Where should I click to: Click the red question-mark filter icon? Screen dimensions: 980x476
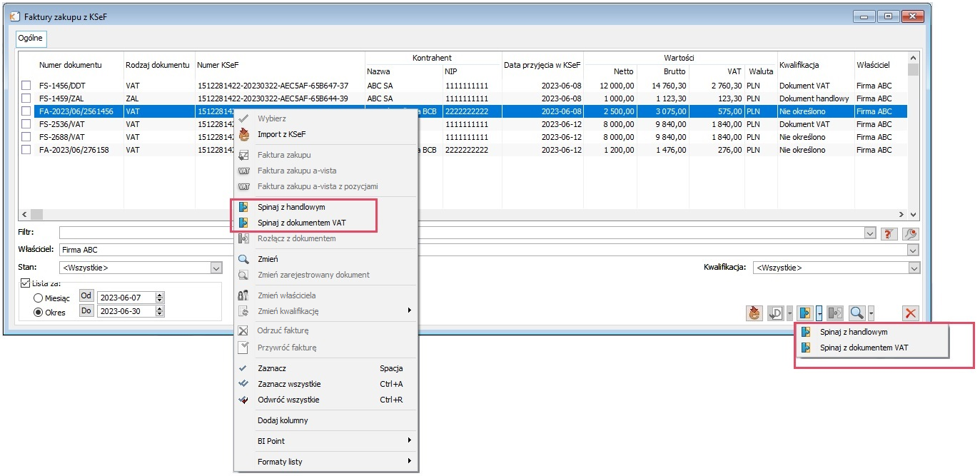[x=889, y=233]
